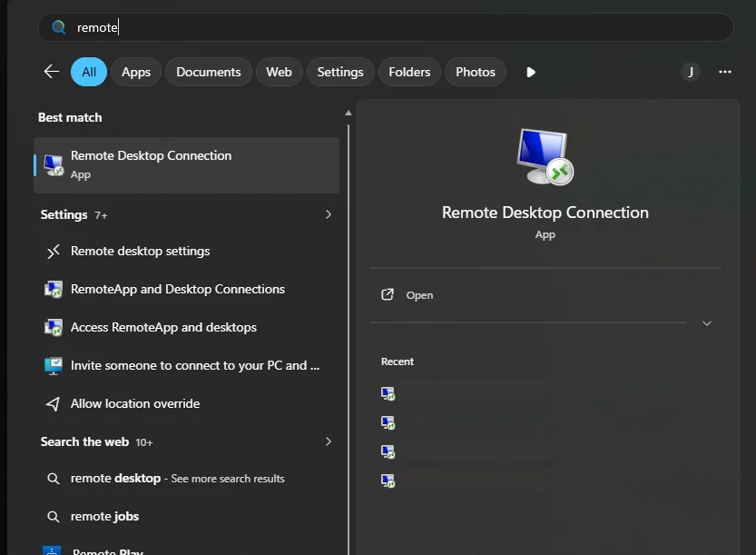
Task: Click the Open external-link icon
Action: pyautogui.click(x=388, y=294)
